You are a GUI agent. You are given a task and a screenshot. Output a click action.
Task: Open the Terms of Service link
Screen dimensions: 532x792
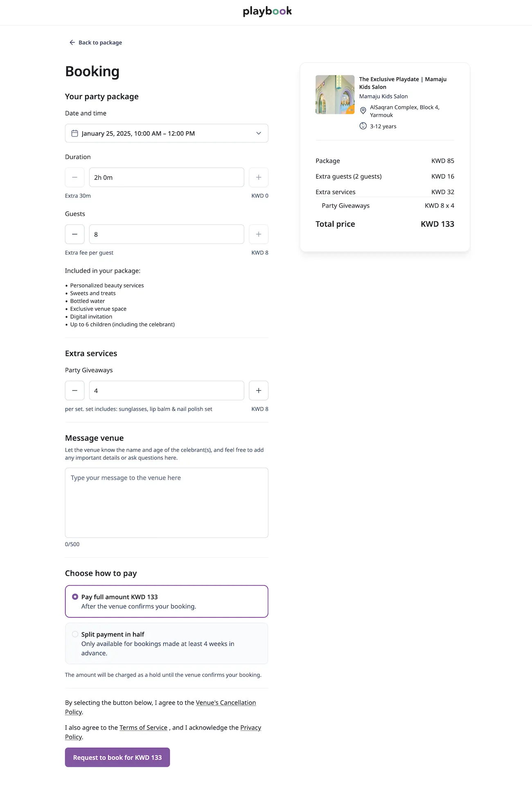point(143,728)
